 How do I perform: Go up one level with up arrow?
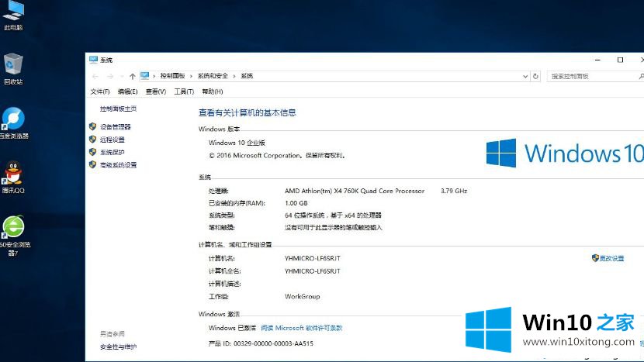[132, 76]
